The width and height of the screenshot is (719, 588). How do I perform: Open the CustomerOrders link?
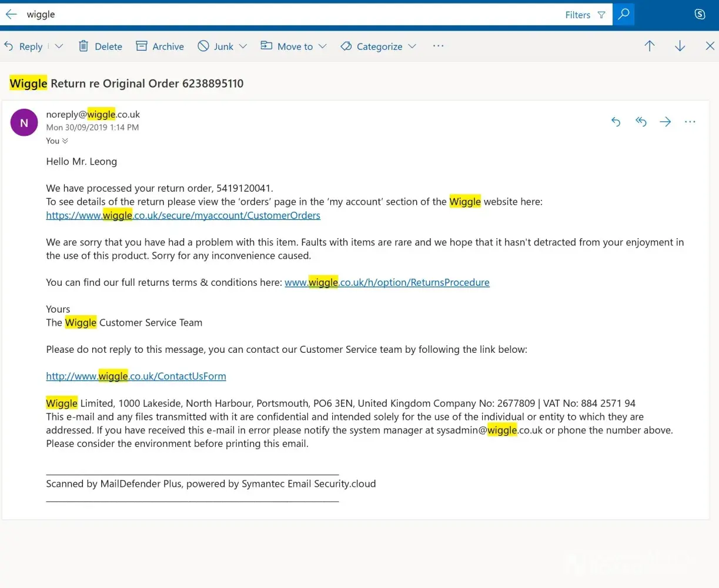[x=183, y=215]
